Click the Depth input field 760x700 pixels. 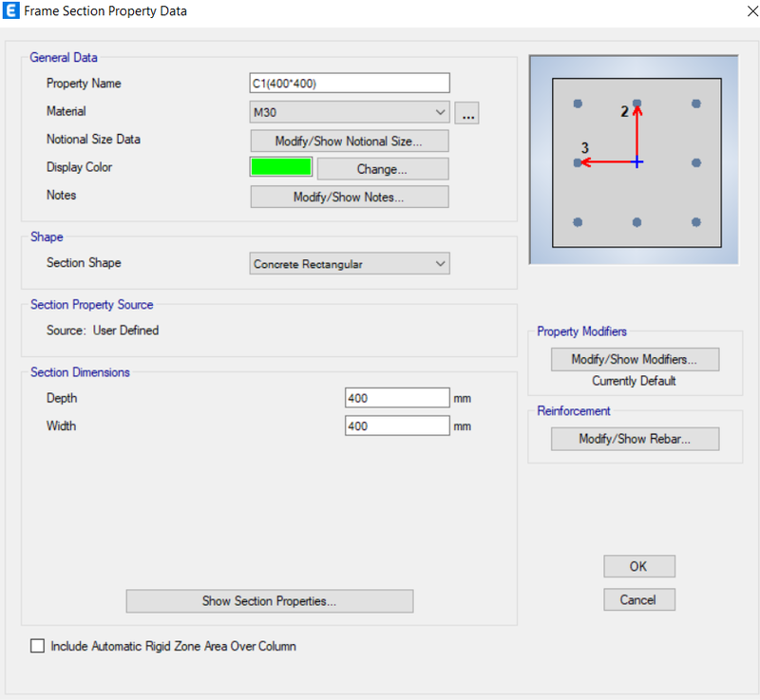[x=397, y=398]
